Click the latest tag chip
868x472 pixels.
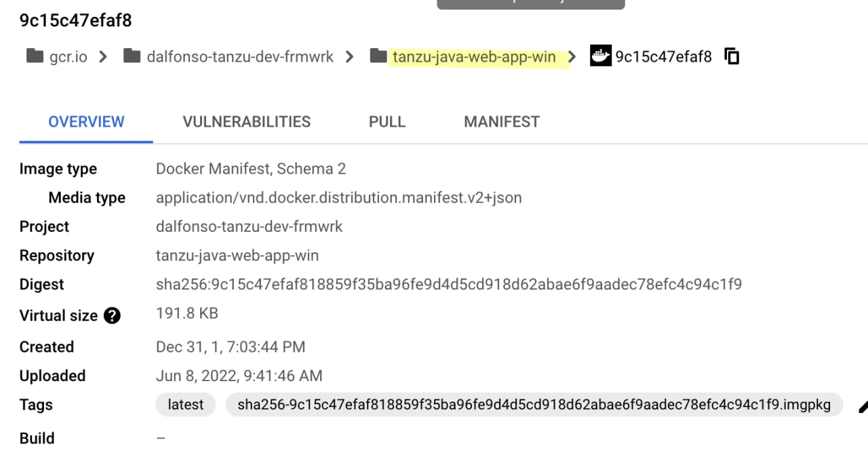[x=186, y=405]
